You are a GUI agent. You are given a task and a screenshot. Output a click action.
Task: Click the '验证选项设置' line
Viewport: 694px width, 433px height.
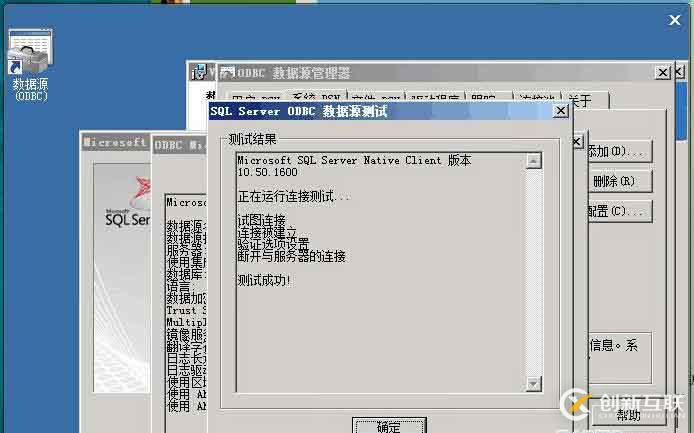click(x=273, y=244)
